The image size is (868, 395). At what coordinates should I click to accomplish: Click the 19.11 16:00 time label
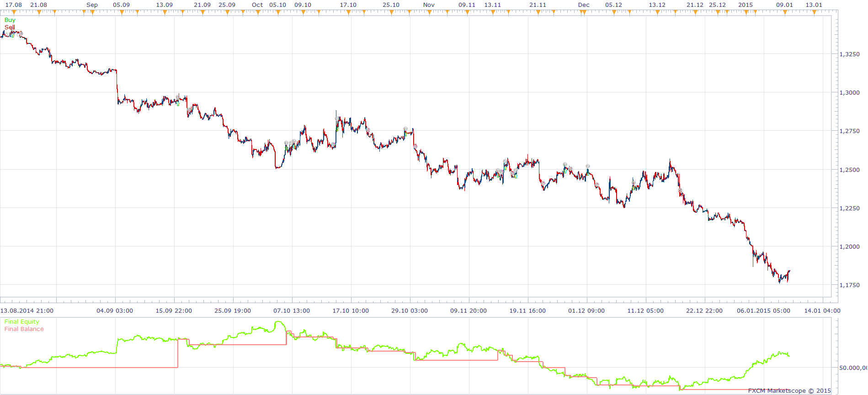coord(528,311)
